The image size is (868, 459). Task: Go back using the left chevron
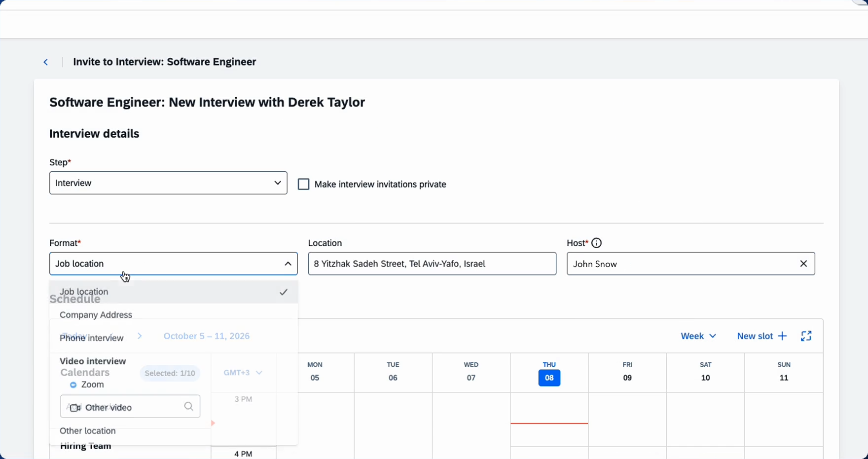point(46,62)
